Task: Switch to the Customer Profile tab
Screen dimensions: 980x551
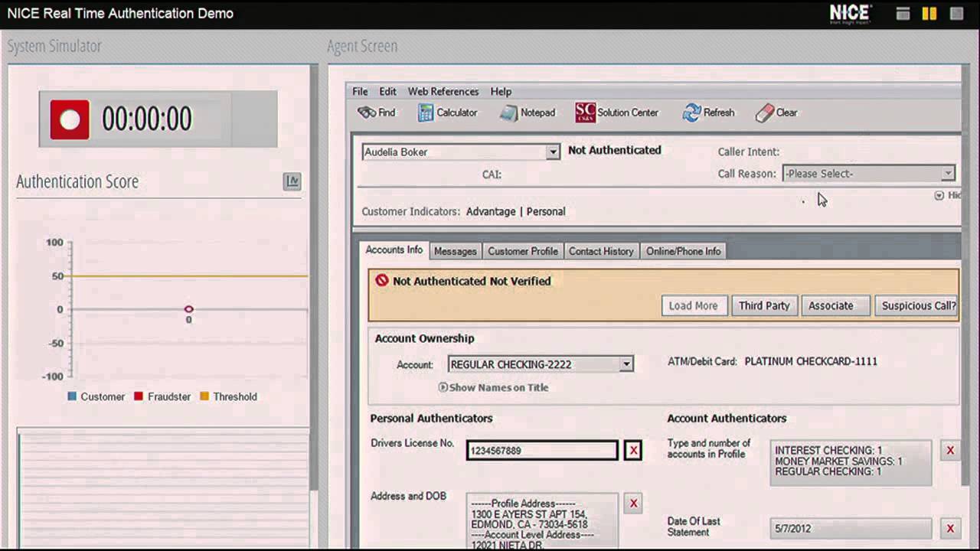Action: pos(523,251)
